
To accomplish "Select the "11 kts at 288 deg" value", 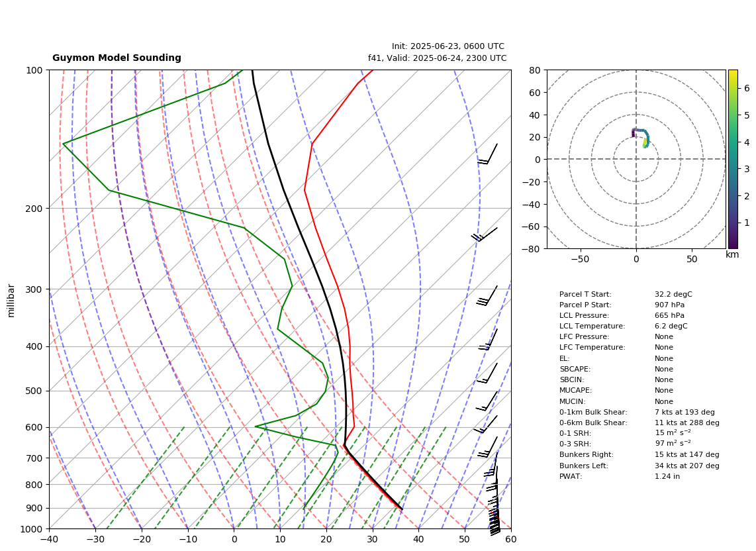I will (687, 423).
